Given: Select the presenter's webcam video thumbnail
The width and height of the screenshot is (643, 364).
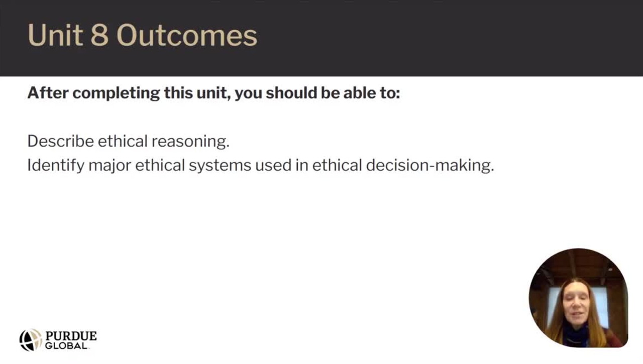Looking at the screenshot, I should pyautogui.click(x=578, y=297).
